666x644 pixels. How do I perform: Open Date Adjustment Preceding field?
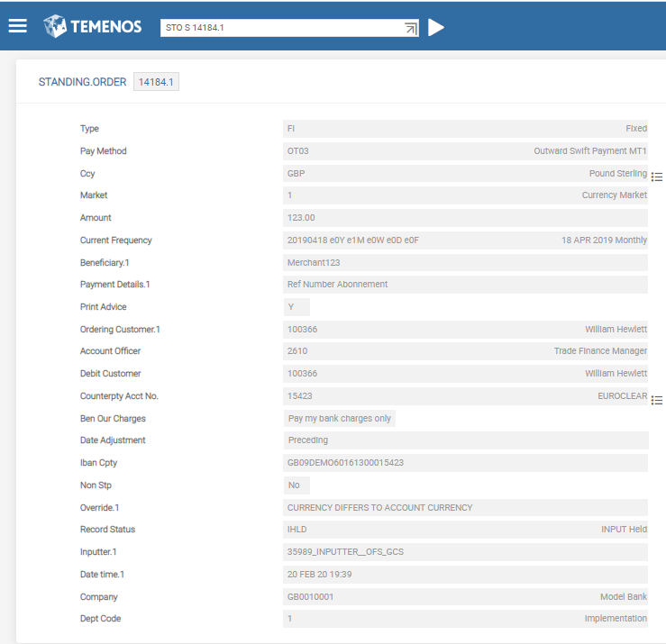(x=466, y=440)
